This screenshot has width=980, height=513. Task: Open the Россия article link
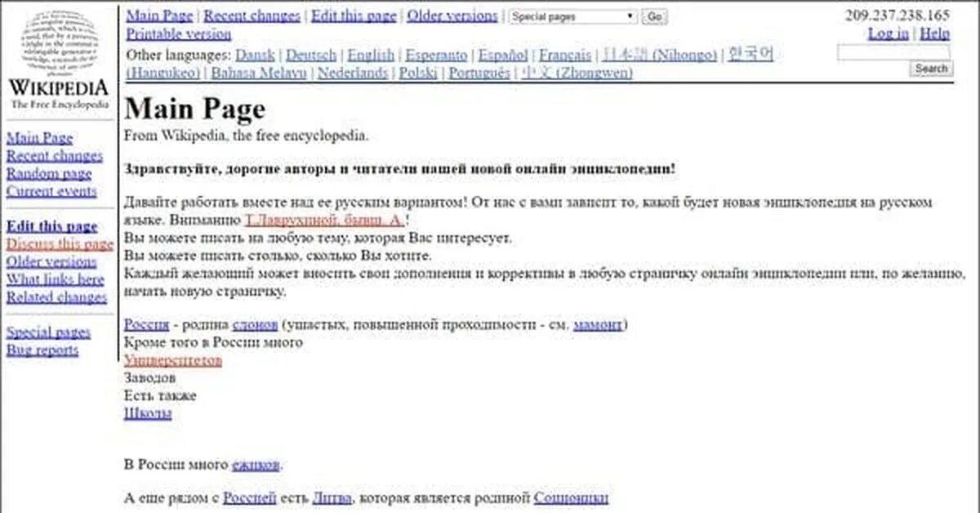pos(146,324)
